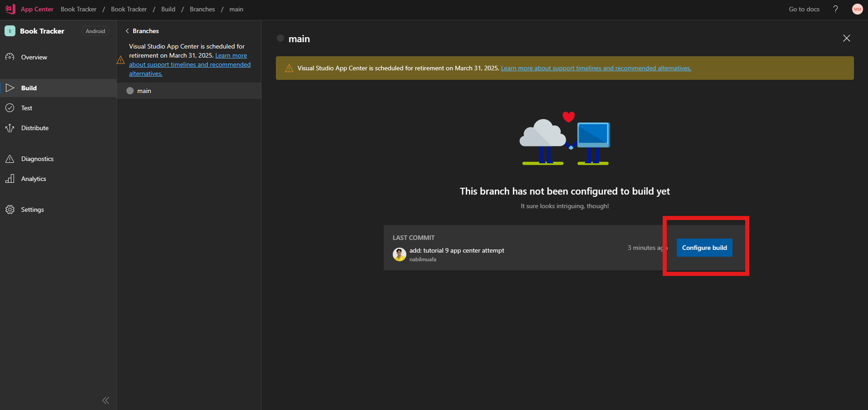The height and width of the screenshot is (410, 868).
Task: Open first Book Tracker breadcrumb
Action: click(78, 9)
